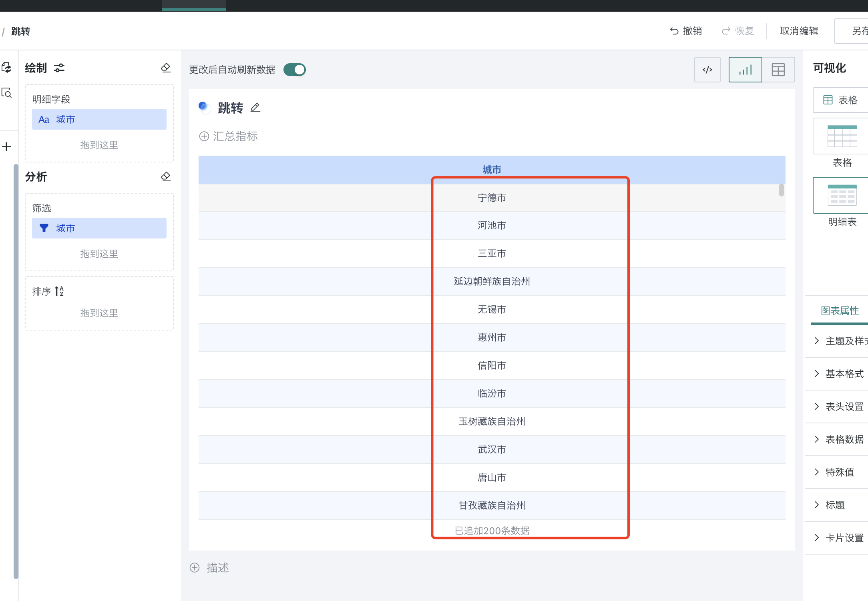
Task: Switch to the chart visualization icon
Action: 745,69
